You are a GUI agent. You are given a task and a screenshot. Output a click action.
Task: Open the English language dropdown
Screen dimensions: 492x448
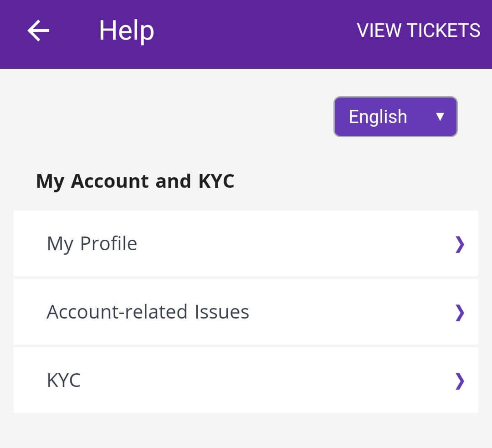(x=395, y=117)
